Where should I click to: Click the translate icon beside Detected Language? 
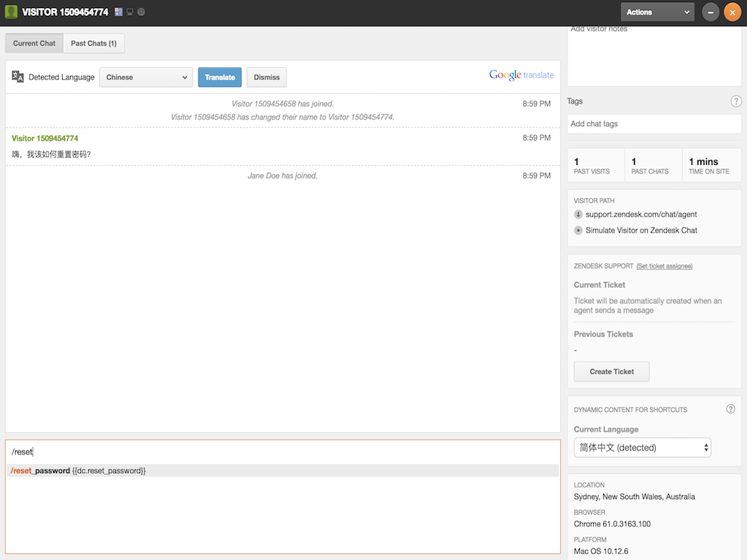18,77
